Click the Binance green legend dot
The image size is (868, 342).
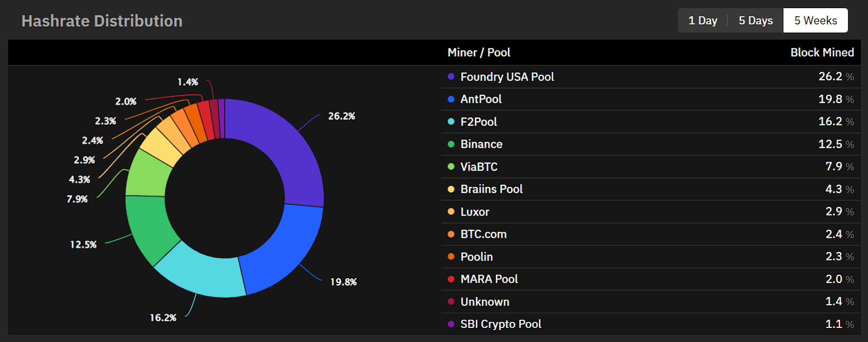pos(451,144)
